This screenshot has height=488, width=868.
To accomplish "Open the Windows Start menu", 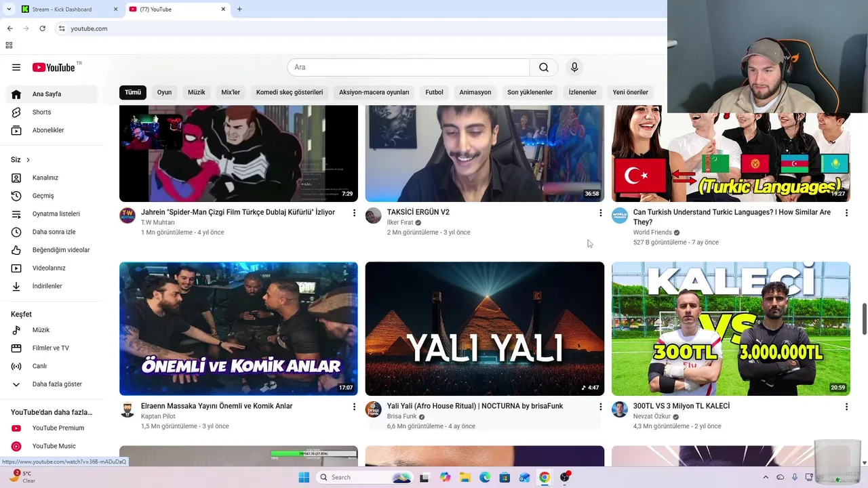I will click(x=304, y=477).
